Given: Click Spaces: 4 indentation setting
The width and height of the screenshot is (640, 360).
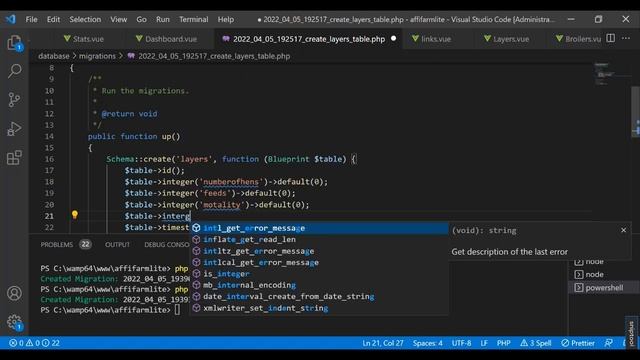Looking at the screenshot, I should point(427,343).
